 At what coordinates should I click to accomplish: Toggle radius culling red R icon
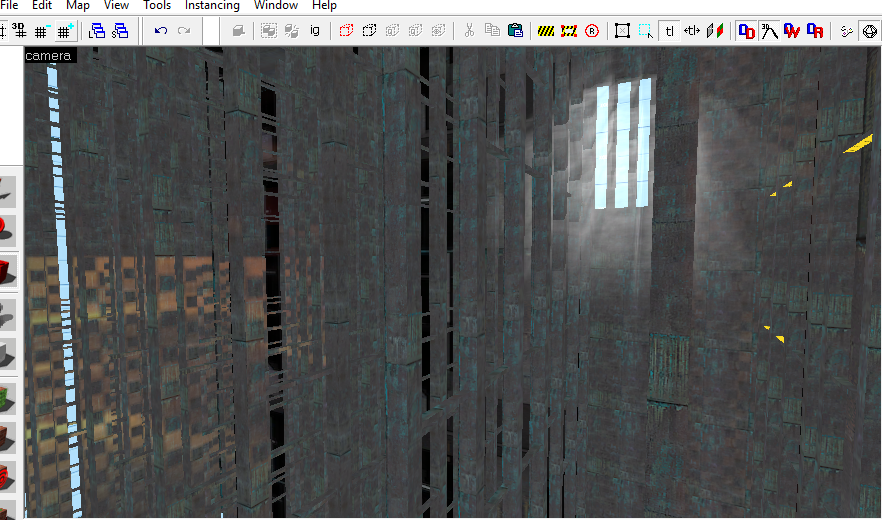click(x=592, y=30)
